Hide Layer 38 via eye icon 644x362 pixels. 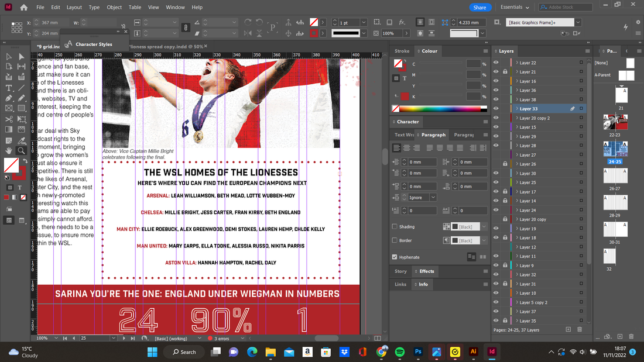[496, 100]
